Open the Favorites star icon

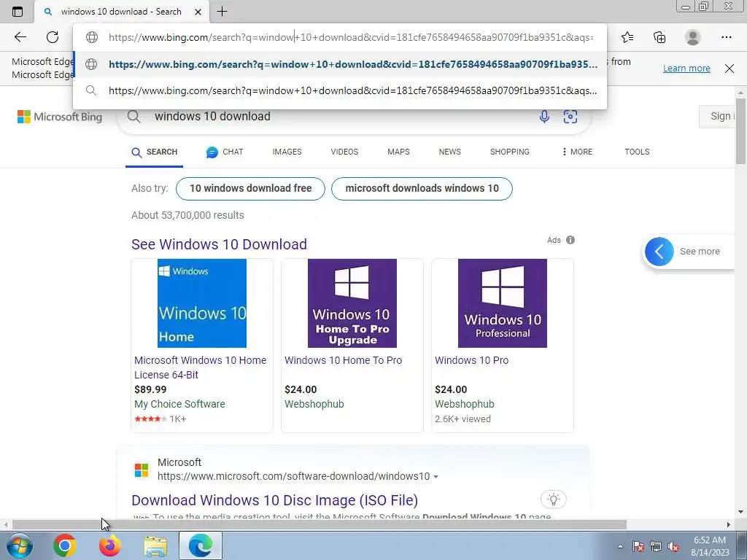[627, 37]
